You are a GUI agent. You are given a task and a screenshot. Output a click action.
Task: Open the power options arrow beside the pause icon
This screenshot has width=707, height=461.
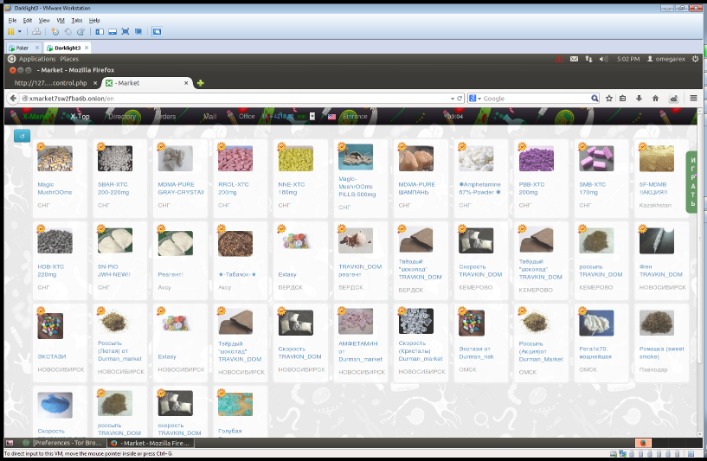pos(19,32)
